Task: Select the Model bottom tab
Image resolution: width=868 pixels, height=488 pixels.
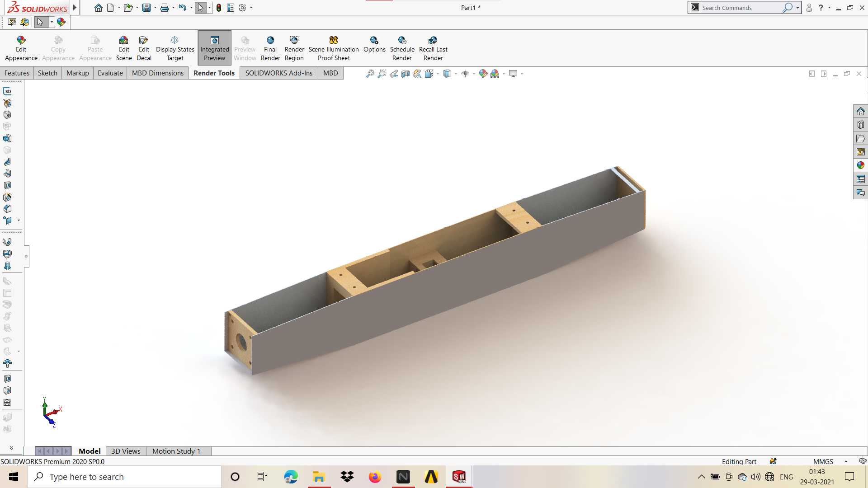Action: coord(90,451)
